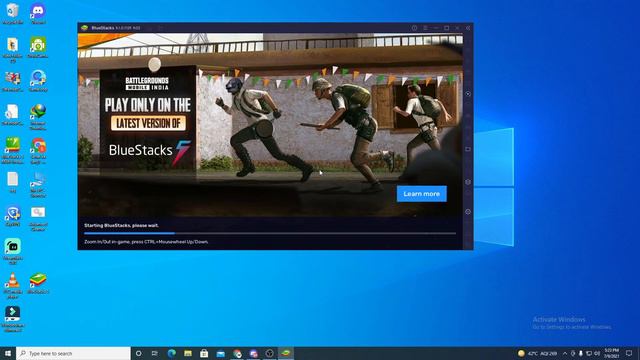640x360 pixels.
Task: Open Microsoft Store from the taskbar
Action: click(x=204, y=353)
